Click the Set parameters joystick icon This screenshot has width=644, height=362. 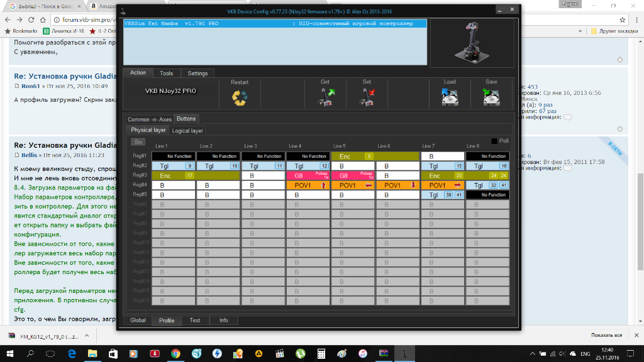tap(367, 97)
